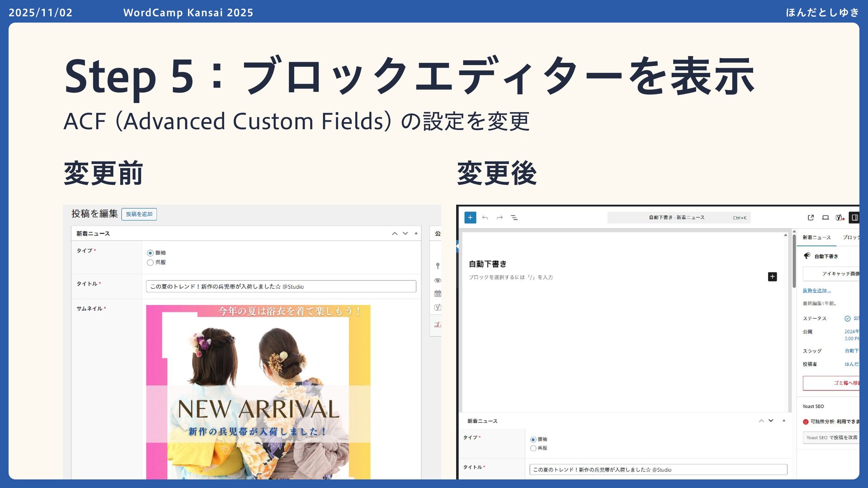Open post in new tab icon
The image size is (868, 488).
pos(811,218)
